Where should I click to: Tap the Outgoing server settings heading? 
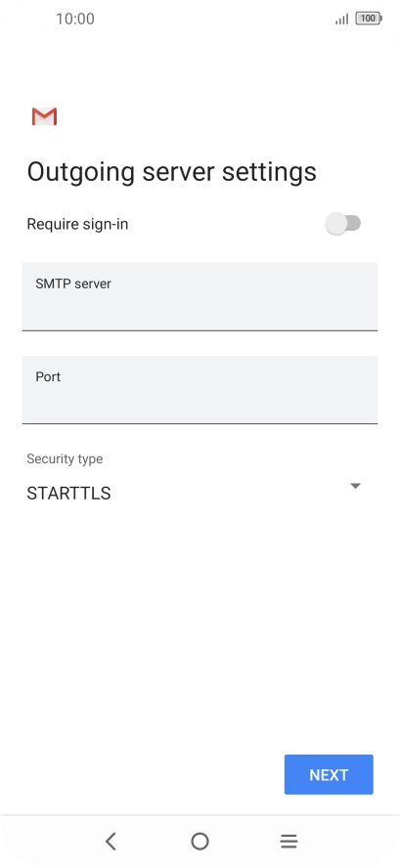[x=172, y=172]
